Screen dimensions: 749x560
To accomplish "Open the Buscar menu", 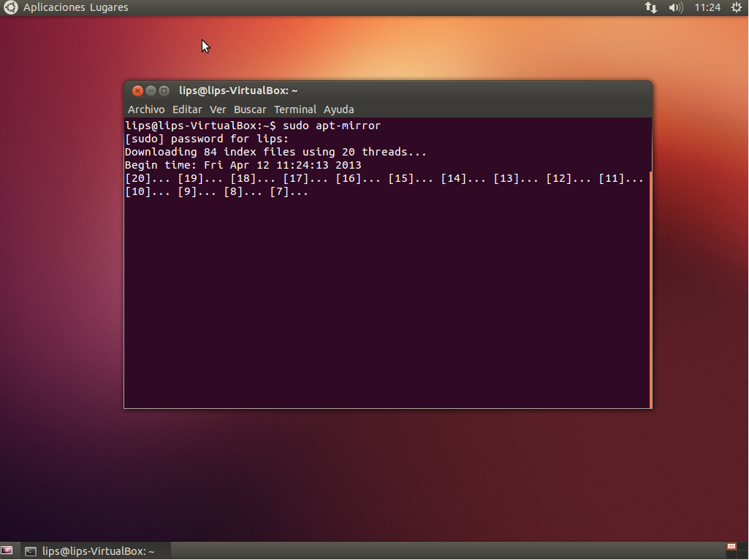I will click(x=250, y=110).
